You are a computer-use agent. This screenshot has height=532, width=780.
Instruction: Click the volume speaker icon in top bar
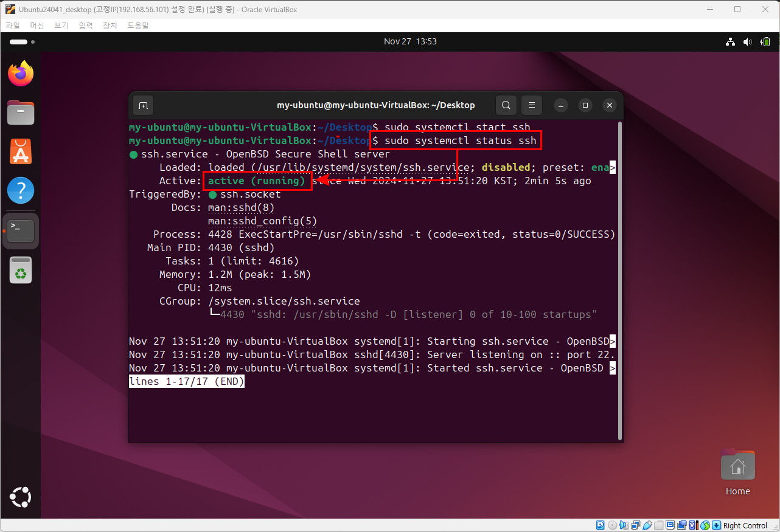tap(748, 42)
